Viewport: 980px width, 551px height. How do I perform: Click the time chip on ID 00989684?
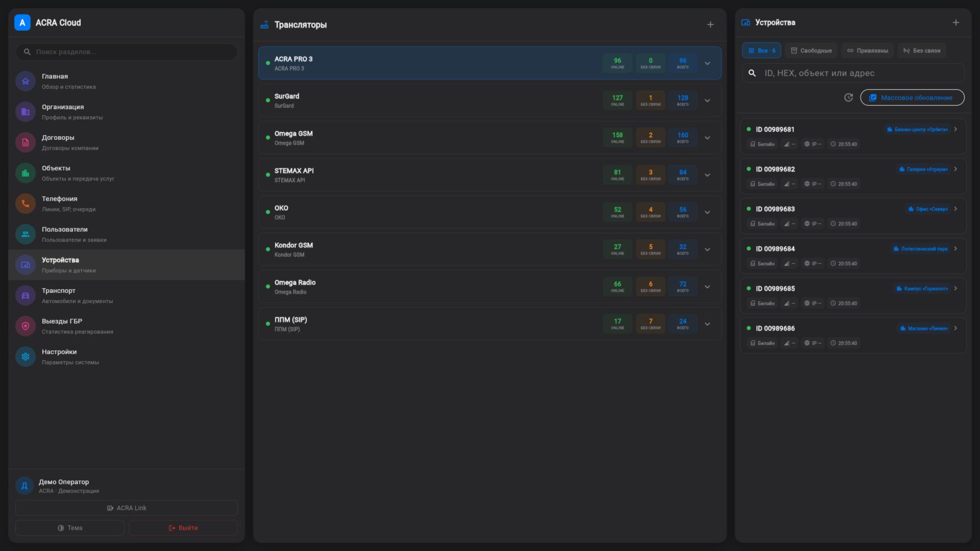point(844,263)
